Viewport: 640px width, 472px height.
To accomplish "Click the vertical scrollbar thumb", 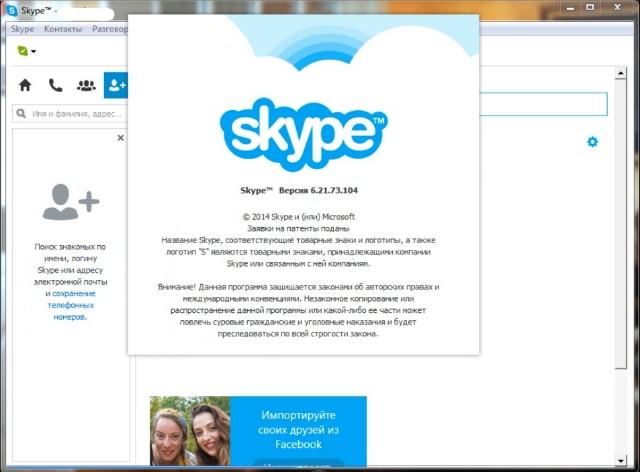I will click(x=620, y=224).
